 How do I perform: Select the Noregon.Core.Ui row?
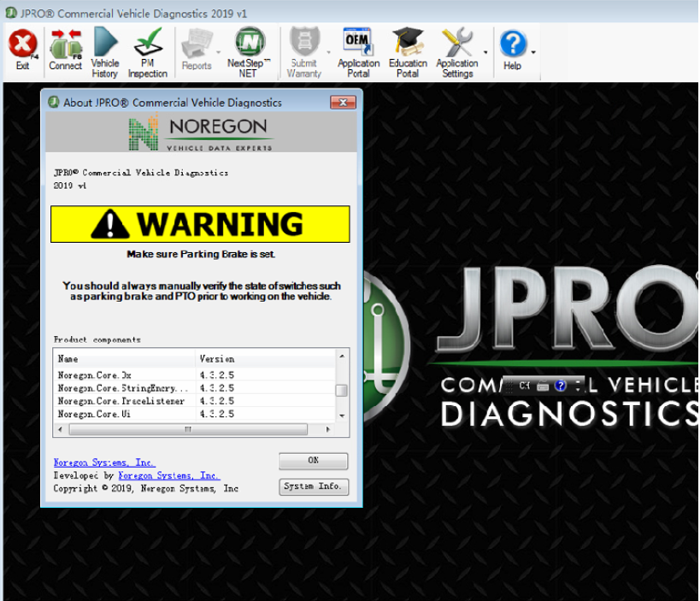(194, 414)
